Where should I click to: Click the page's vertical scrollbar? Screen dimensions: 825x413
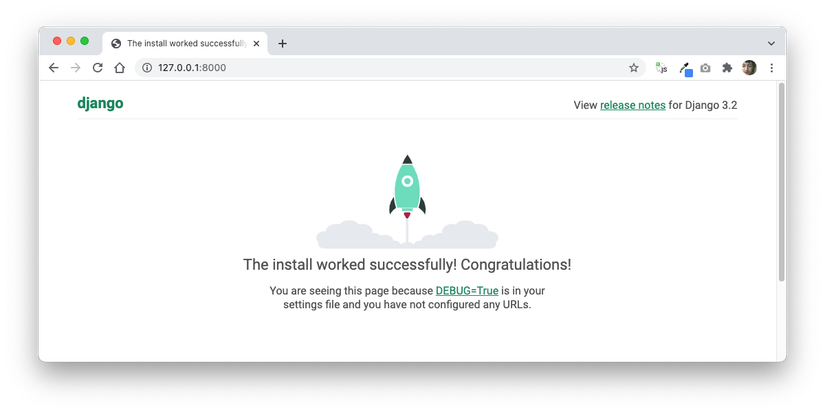click(781, 182)
